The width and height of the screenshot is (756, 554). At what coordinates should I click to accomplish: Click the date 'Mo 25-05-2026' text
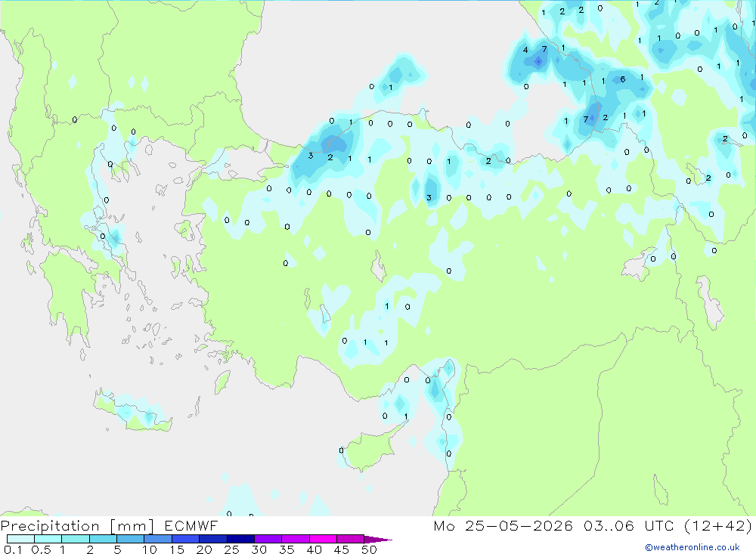[503, 525]
